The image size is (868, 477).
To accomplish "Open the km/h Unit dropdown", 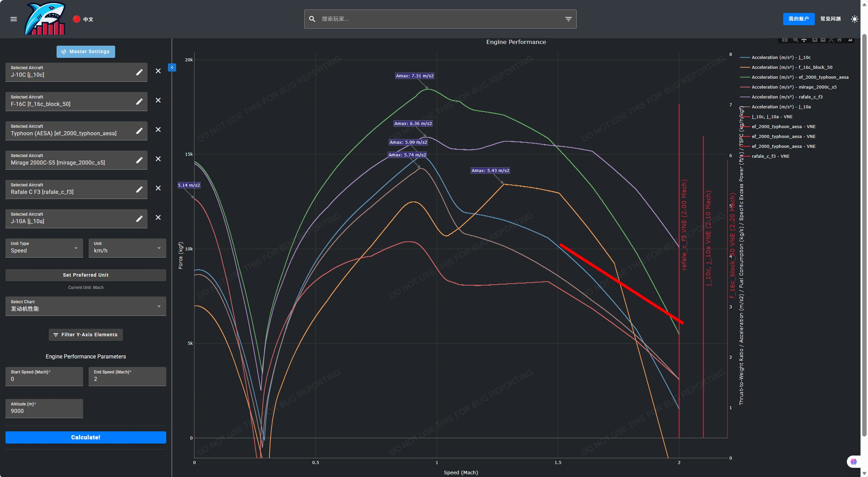I will click(x=127, y=248).
